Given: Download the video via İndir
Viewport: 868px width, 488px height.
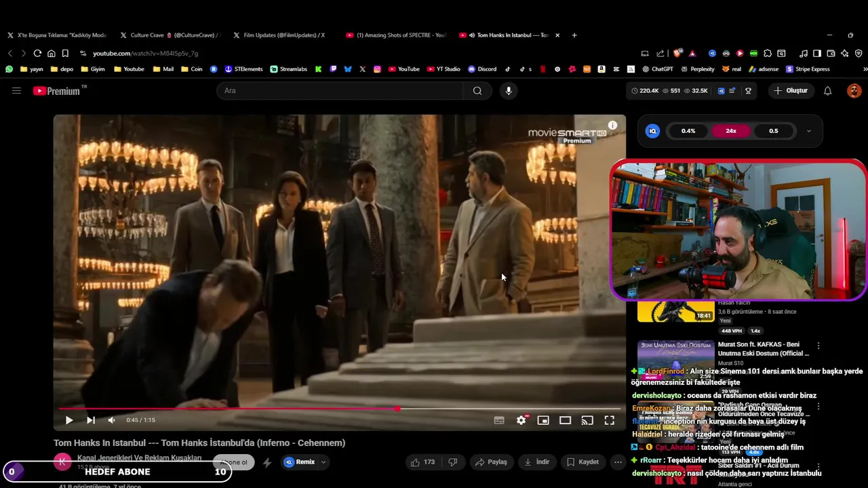Looking at the screenshot, I should point(537,462).
